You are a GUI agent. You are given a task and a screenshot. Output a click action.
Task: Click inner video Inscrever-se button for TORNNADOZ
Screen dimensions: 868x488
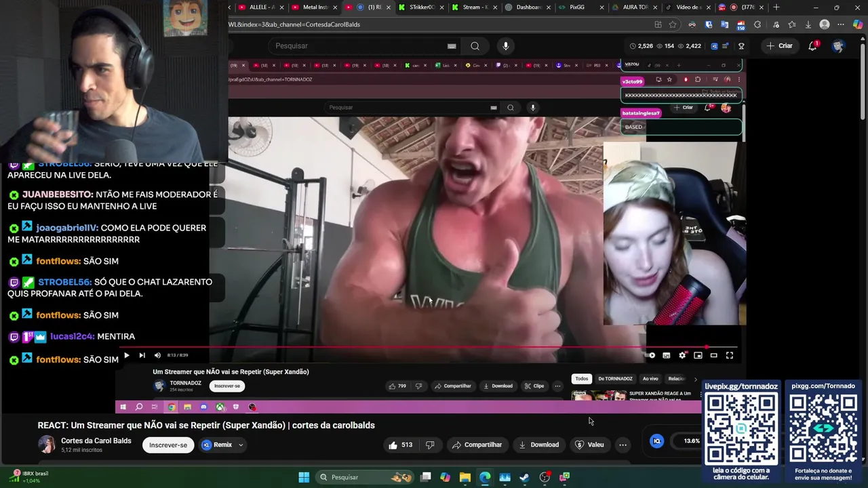[x=226, y=386]
